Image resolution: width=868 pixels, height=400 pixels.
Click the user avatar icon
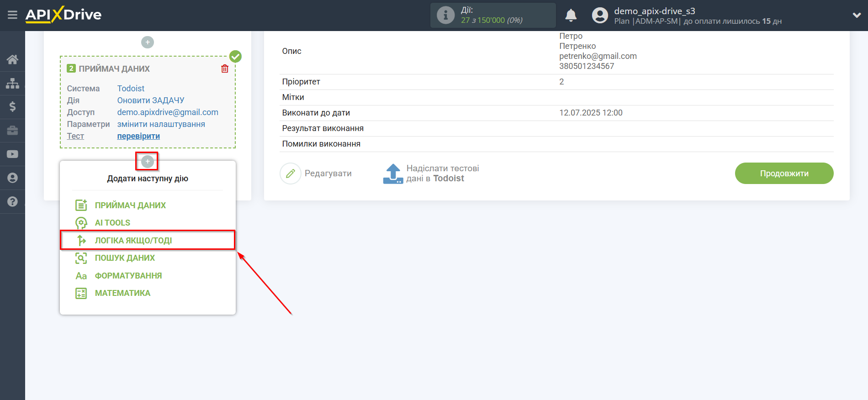click(600, 15)
